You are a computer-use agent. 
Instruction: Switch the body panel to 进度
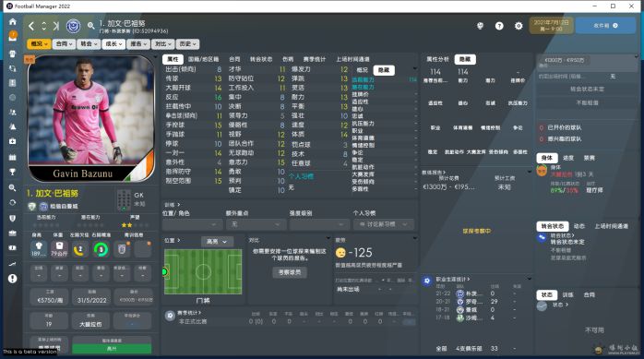(x=568, y=158)
